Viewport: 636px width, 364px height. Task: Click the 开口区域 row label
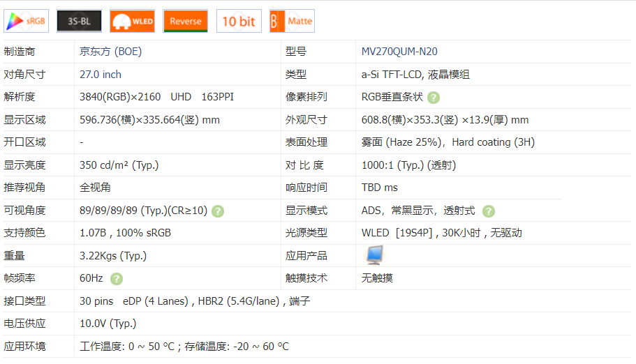click(x=24, y=142)
